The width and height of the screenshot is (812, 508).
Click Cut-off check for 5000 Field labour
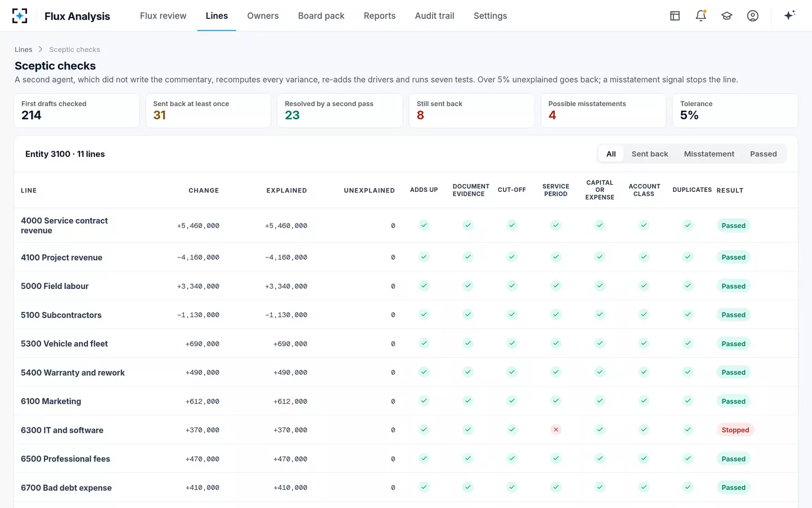coord(512,286)
